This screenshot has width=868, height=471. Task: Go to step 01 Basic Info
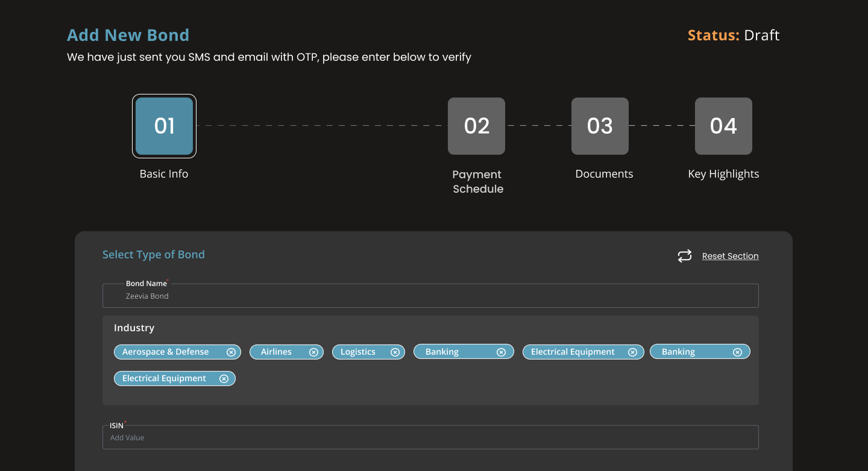tap(164, 126)
